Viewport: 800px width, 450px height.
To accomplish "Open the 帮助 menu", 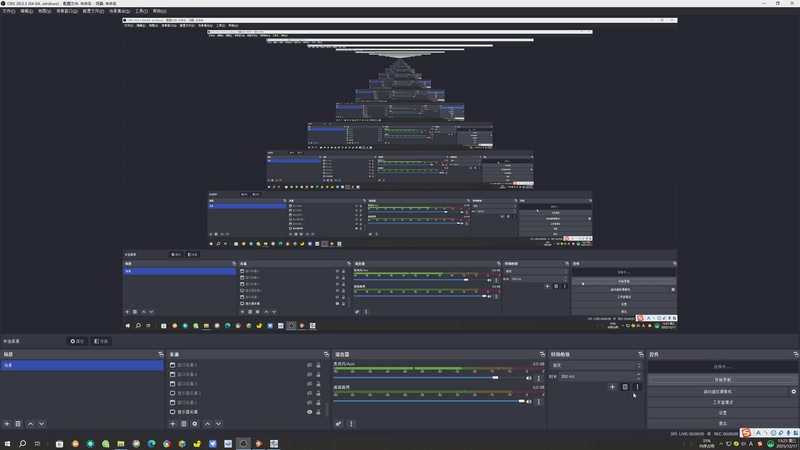I will click(x=159, y=11).
